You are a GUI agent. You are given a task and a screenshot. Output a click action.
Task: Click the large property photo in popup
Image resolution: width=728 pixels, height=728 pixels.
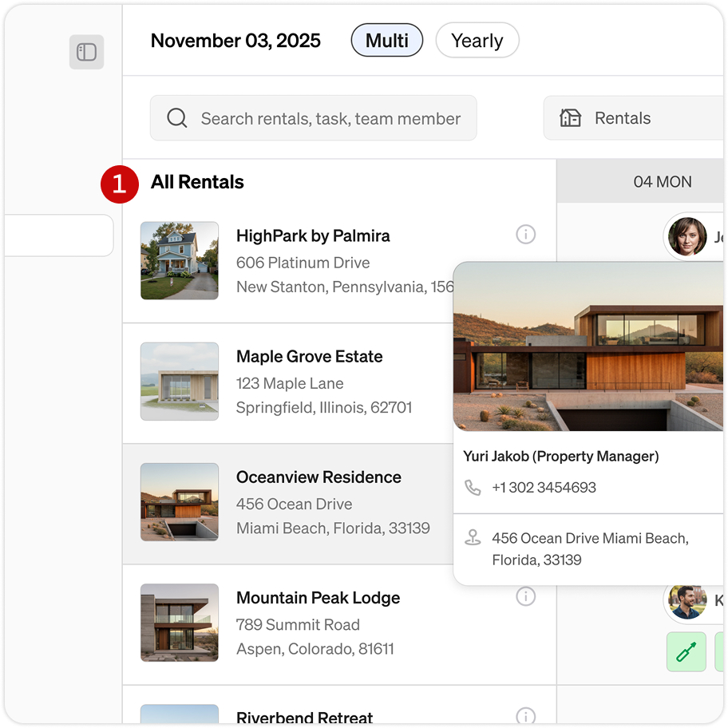pos(588,346)
